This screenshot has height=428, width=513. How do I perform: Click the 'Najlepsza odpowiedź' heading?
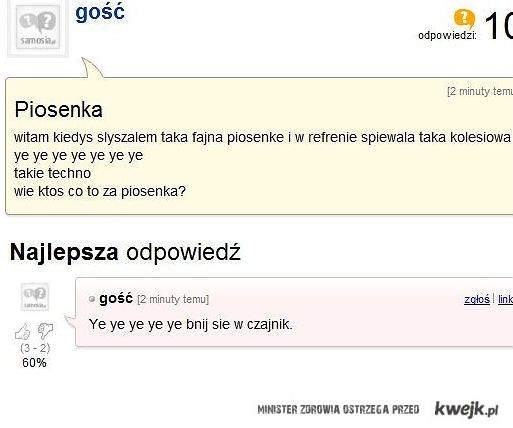(125, 253)
